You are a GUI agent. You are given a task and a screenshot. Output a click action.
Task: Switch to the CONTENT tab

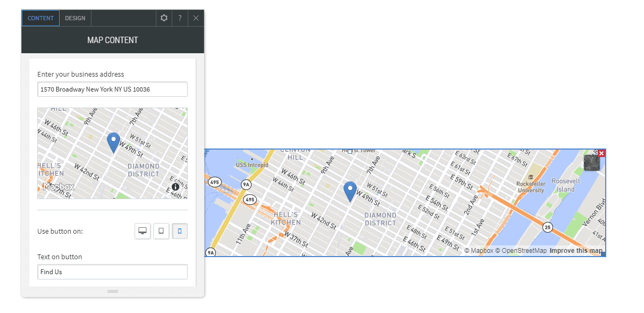(41, 18)
